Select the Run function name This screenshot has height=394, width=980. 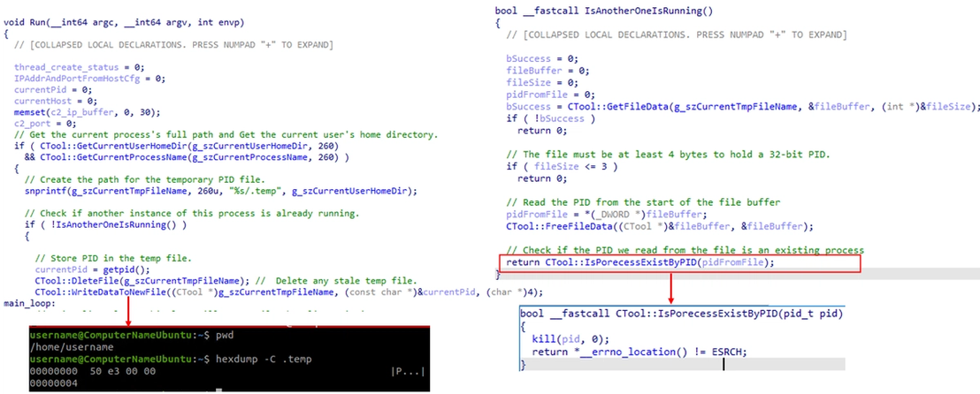click(x=35, y=22)
